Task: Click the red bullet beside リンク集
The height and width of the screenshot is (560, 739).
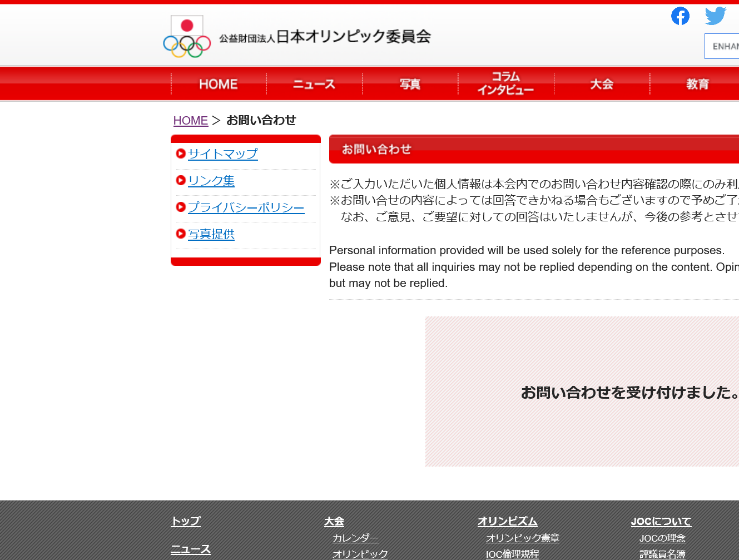Action: coord(181,180)
